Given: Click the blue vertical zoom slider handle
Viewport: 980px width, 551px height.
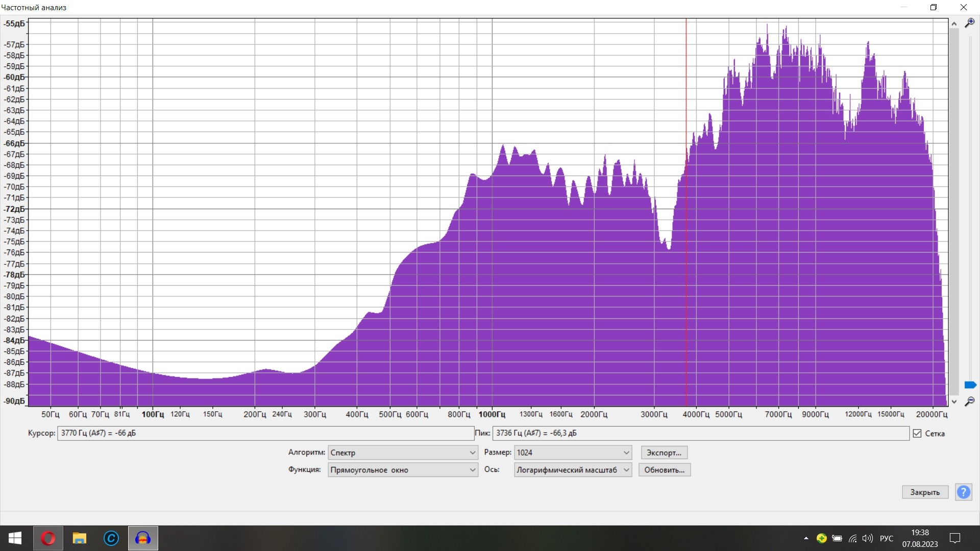Looking at the screenshot, I should tap(970, 385).
